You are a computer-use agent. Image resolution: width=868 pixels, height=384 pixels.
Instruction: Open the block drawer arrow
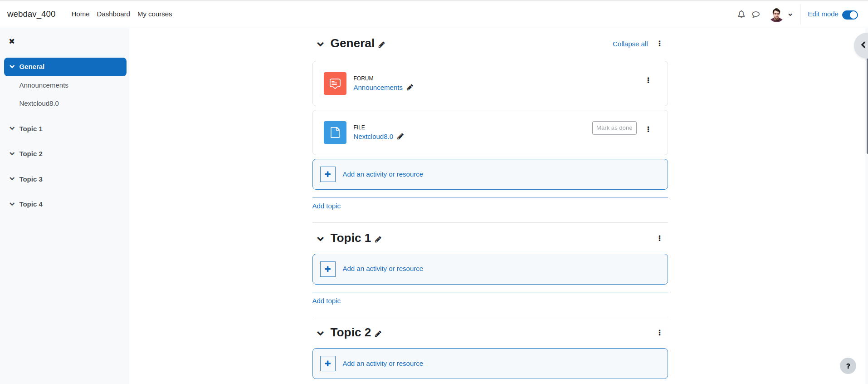(x=863, y=45)
